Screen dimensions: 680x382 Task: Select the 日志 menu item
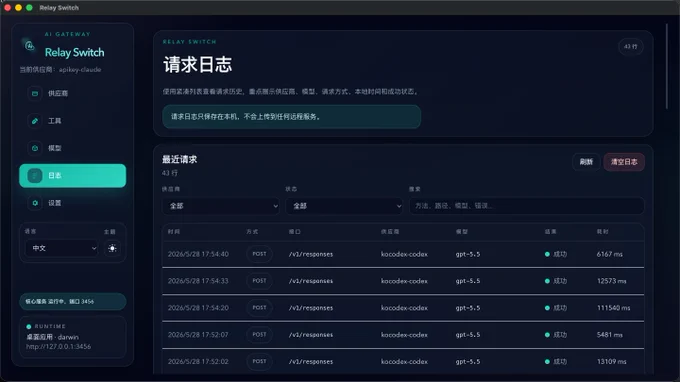[x=72, y=176]
